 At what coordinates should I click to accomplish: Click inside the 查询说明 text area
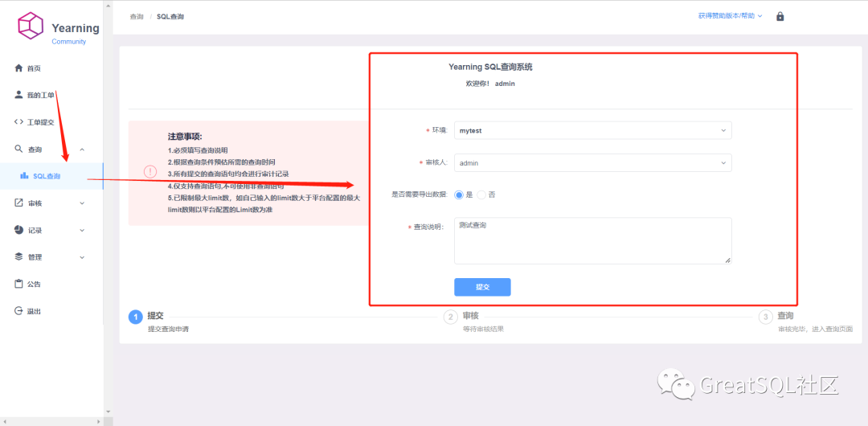[x=593, y=240]
